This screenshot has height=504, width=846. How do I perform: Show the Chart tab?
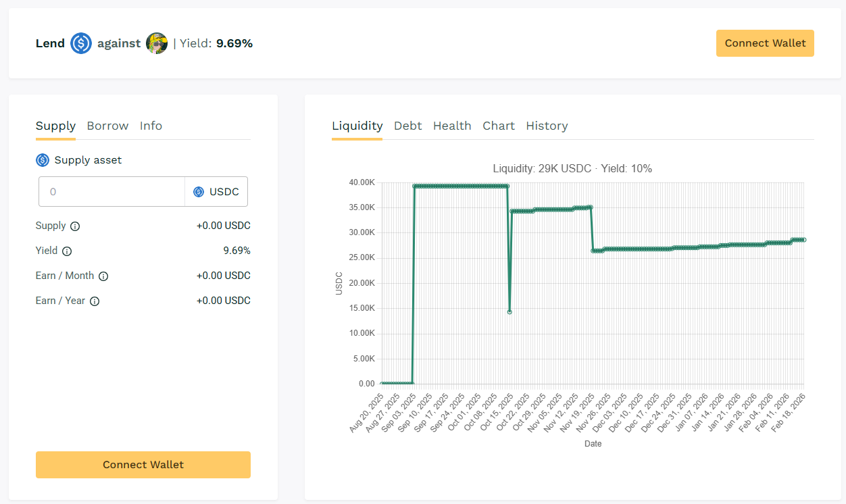coord(499,126)
